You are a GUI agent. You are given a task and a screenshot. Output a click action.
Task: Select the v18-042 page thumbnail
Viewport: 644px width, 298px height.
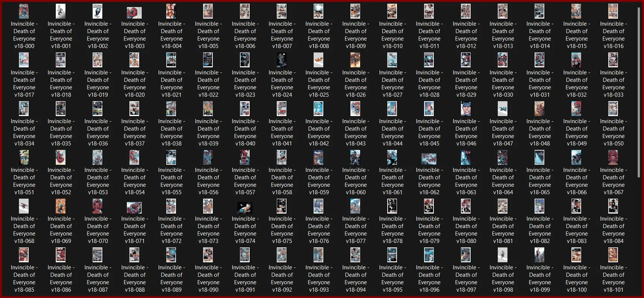(x=318, y=109)
